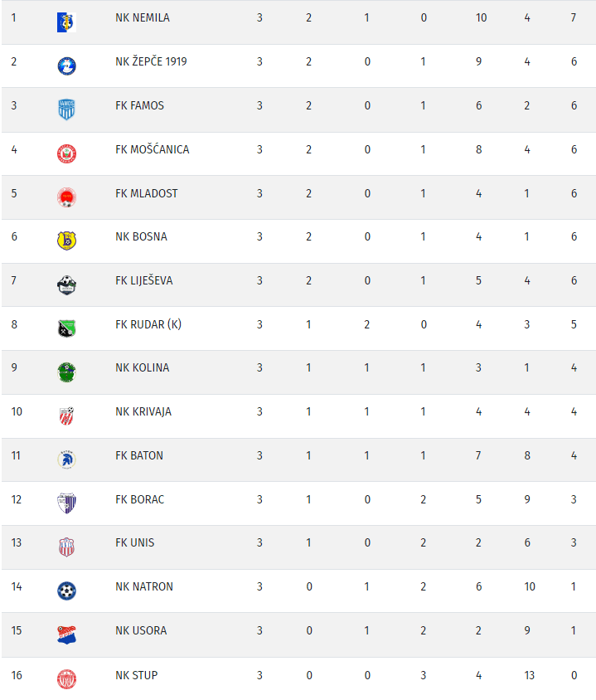
Task: Select the NK Usora club crest
Action: [66, 634]
